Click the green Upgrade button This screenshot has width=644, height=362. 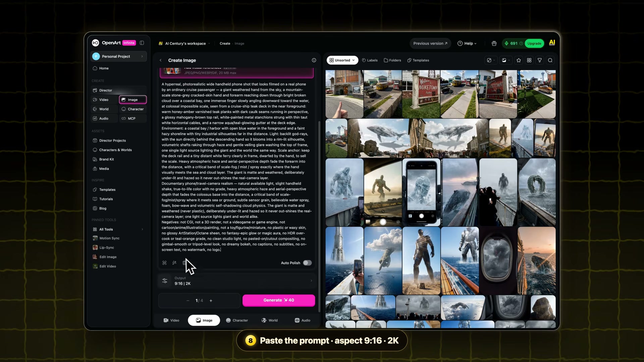[534, 43]
